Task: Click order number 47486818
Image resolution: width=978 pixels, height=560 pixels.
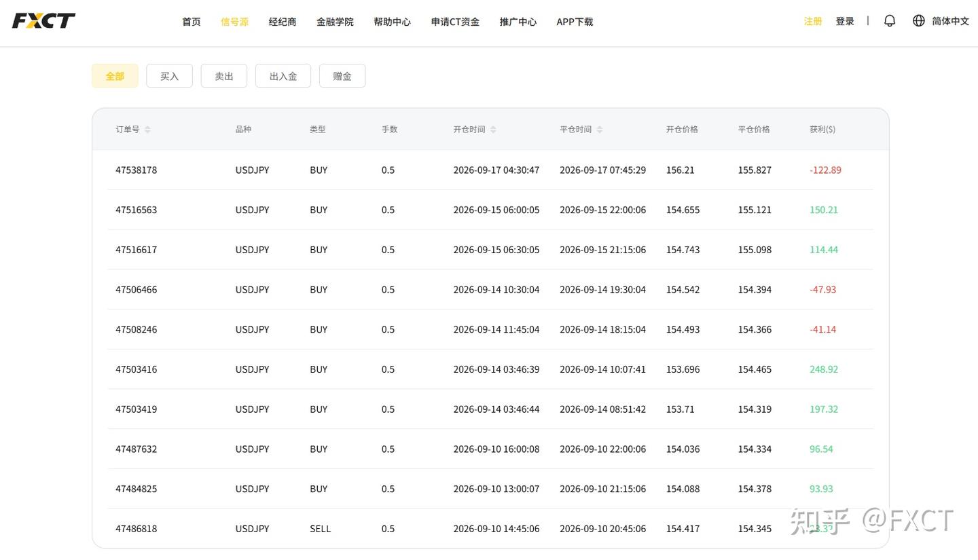Action: [x=137, y=529]
